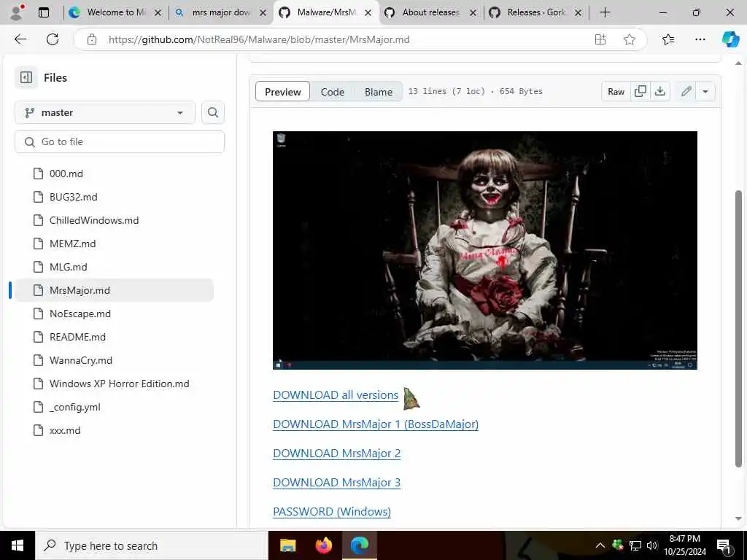747x560 pixels.
Task: Go back with browser back arrow
Action: click(20, 39)
